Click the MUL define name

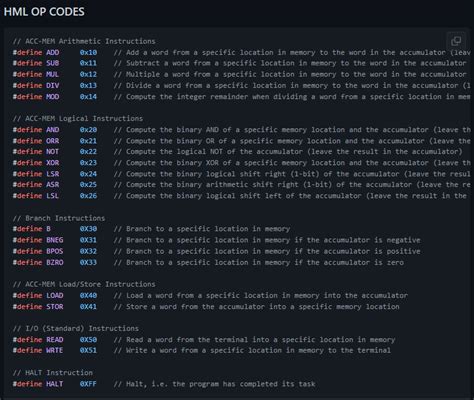pyautogui.click(x=53, y=74)
